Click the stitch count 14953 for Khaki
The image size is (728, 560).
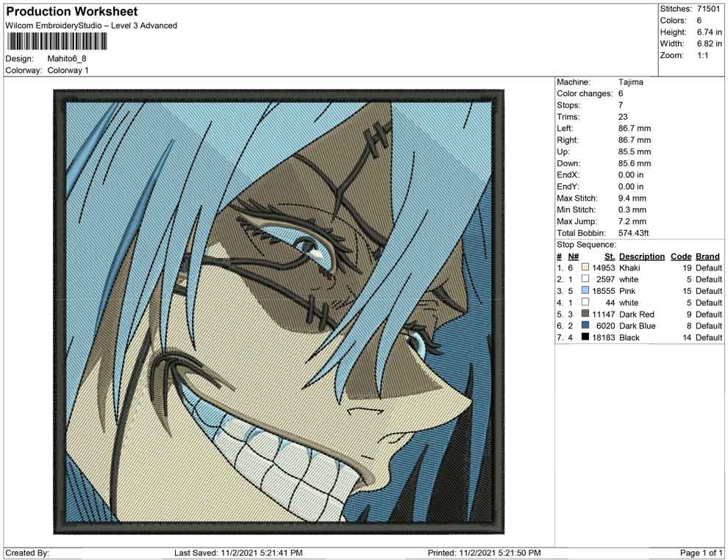pos(603,268)
